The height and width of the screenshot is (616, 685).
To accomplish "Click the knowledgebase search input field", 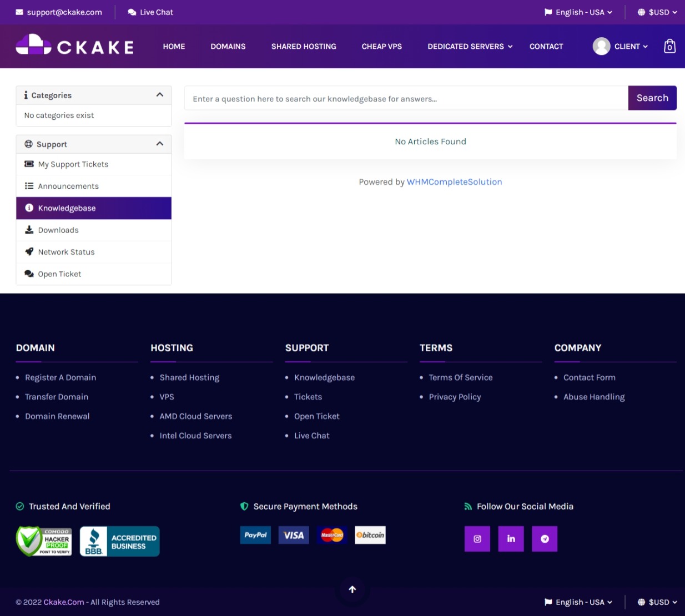I will [x=406, y=99].
